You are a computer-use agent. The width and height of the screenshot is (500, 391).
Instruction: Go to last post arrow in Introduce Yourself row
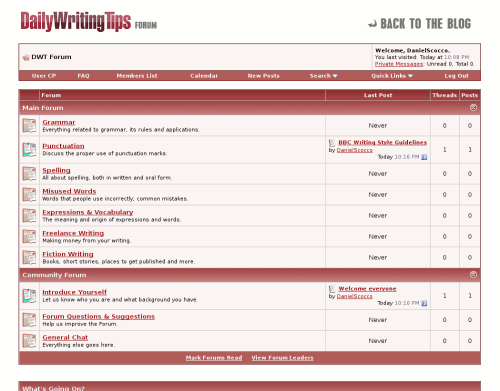424,303
